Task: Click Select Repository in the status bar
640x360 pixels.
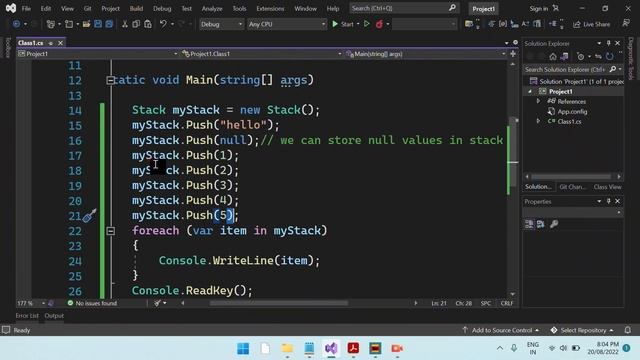Action: click(582, 330)
